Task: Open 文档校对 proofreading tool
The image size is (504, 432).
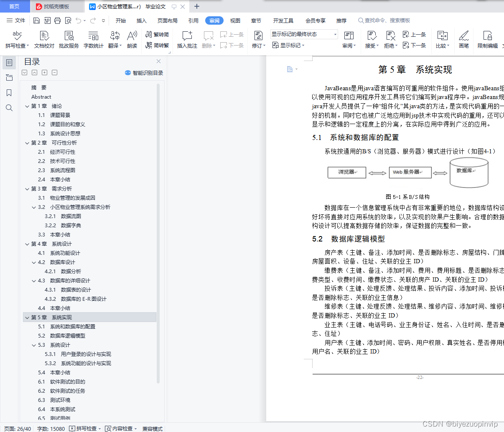Action: point(44,40)
